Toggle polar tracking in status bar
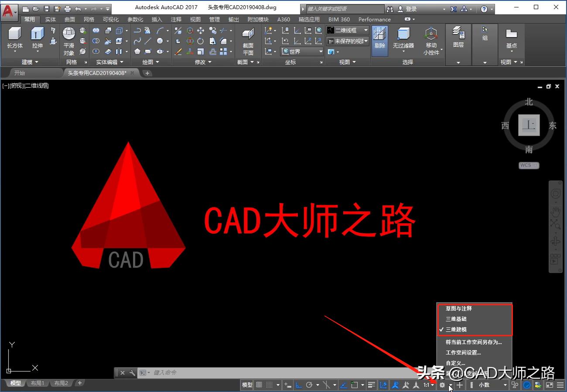This screenshot has width=567, height=392. click(310, 385)
